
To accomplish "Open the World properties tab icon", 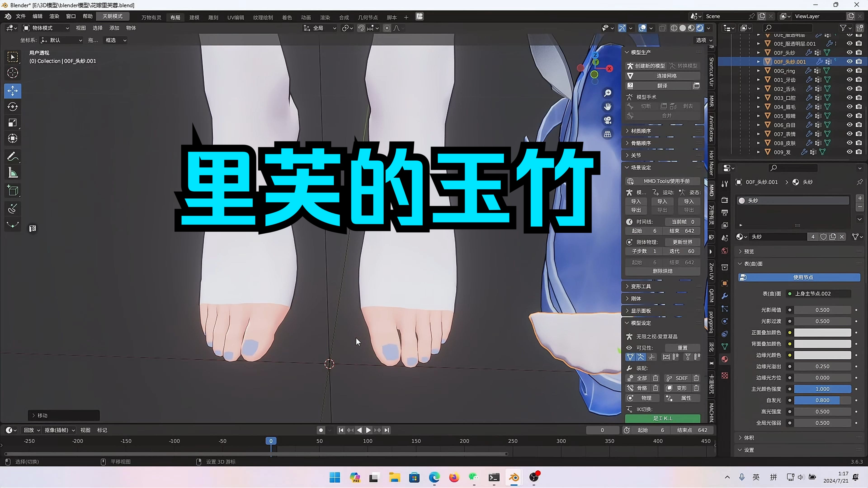I will click(725, 251).
